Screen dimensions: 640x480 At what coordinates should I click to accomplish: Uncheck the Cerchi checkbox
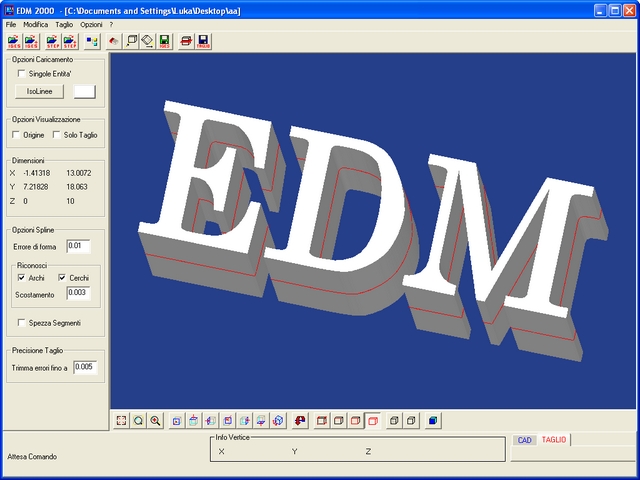tap(62, 278)
